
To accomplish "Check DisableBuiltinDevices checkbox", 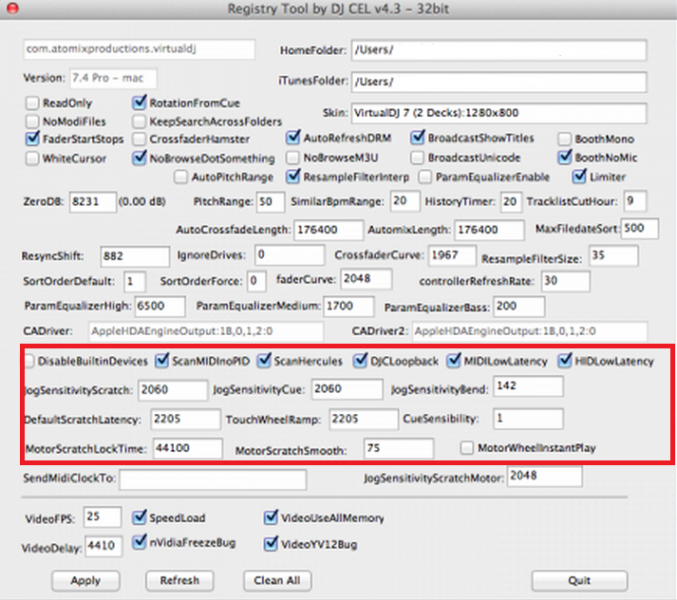I will [x=29, y=361].
